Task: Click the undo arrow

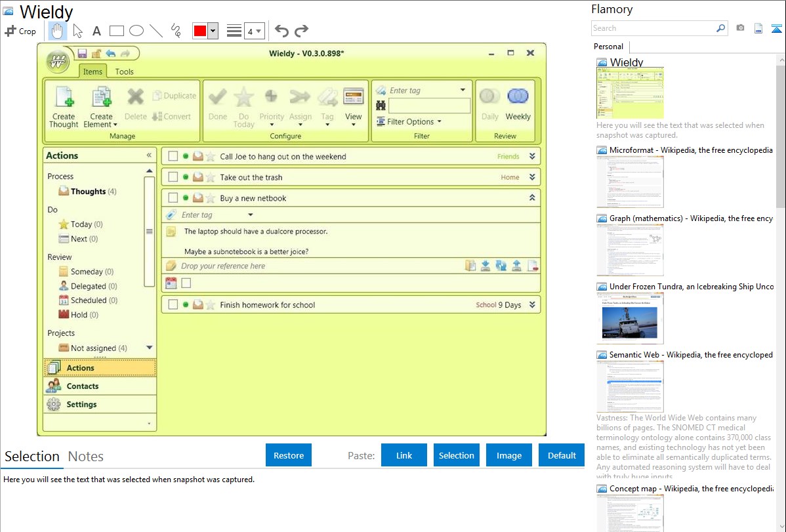Action: pyautogui.click(x=281, y=31)
